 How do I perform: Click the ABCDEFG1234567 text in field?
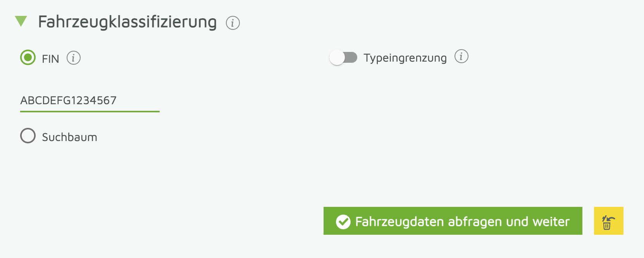pos(68,101)
